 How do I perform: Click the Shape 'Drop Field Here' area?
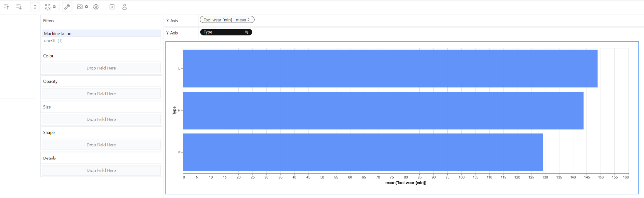[x=101, y=145]
